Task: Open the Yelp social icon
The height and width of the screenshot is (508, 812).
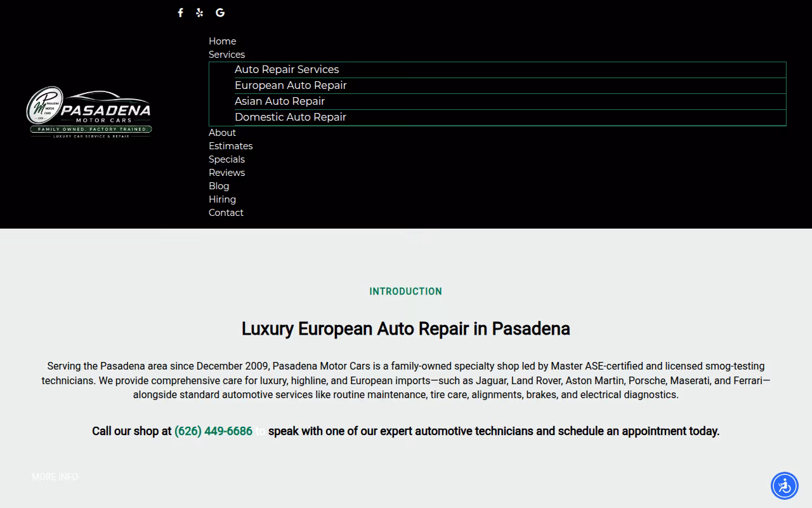Action: pyautogui.click(x=200, y=13)
